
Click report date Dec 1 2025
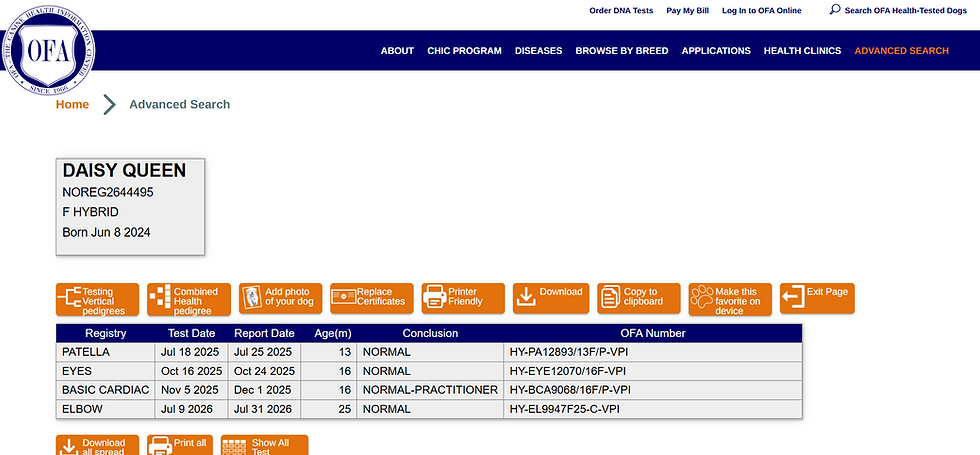262,390
